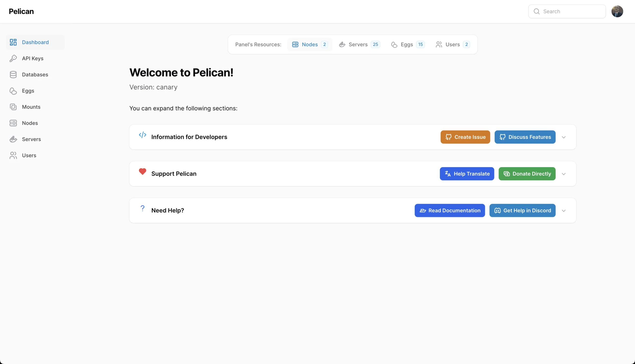The image size is (635, 364).
Task: Click the question mark icon
Action: coord(143,208)
